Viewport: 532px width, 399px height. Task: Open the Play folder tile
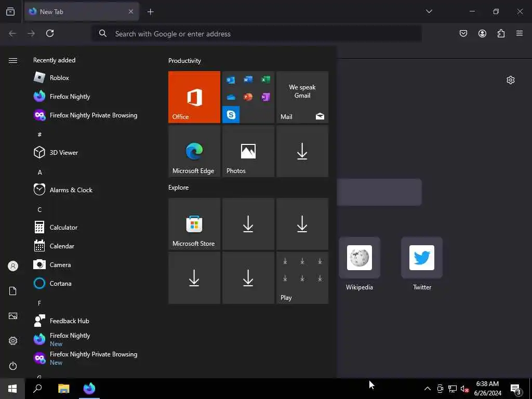(x=302, y=278)
